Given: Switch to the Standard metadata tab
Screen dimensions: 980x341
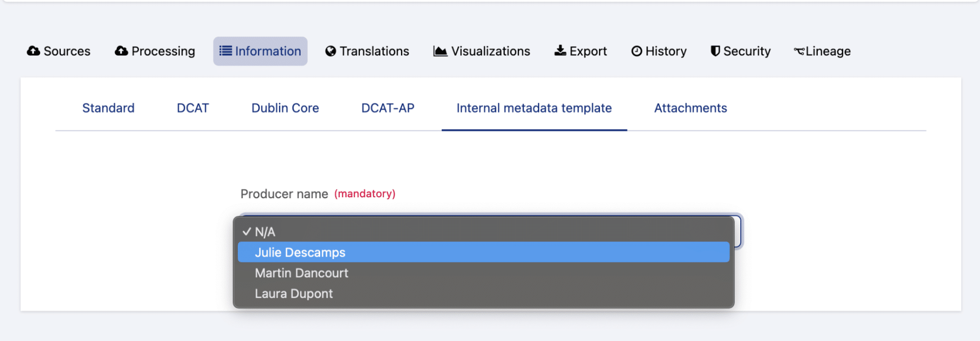Looking at the screenshot, I should pos(108,108).
